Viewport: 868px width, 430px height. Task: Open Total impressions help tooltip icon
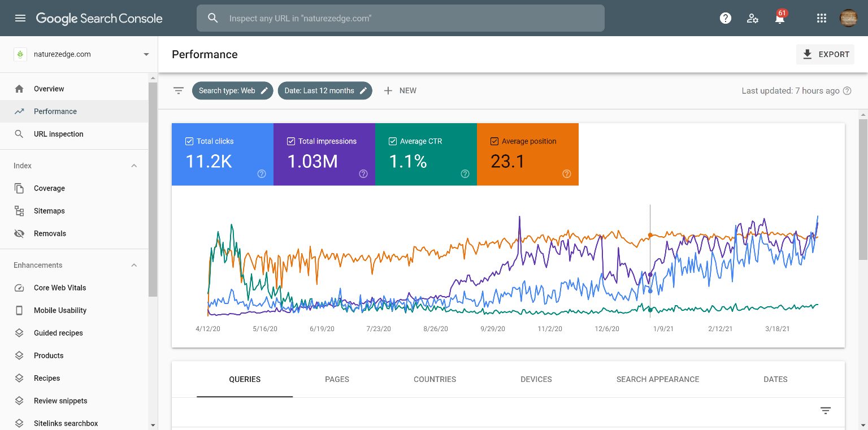pyautogui.click(x=363, y=174)
